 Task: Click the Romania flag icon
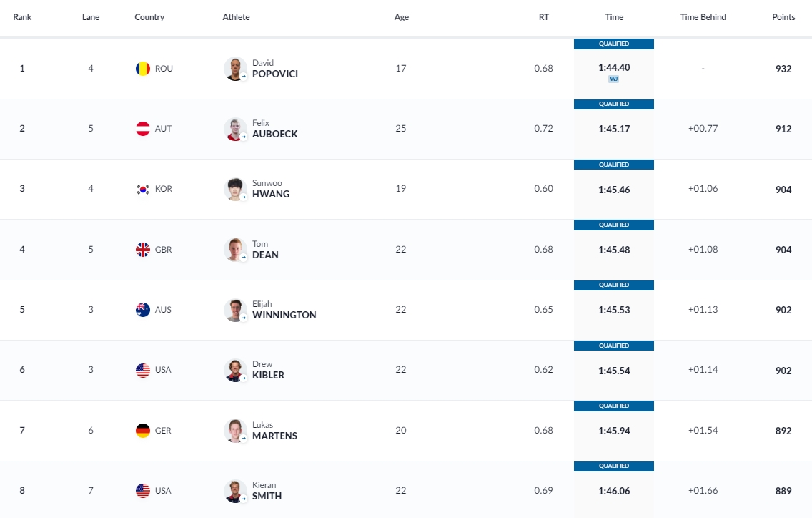143,69
